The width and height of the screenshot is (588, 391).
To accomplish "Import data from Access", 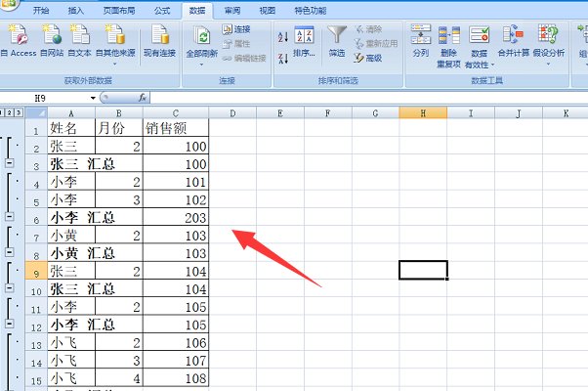I will [x=18, y=40].
